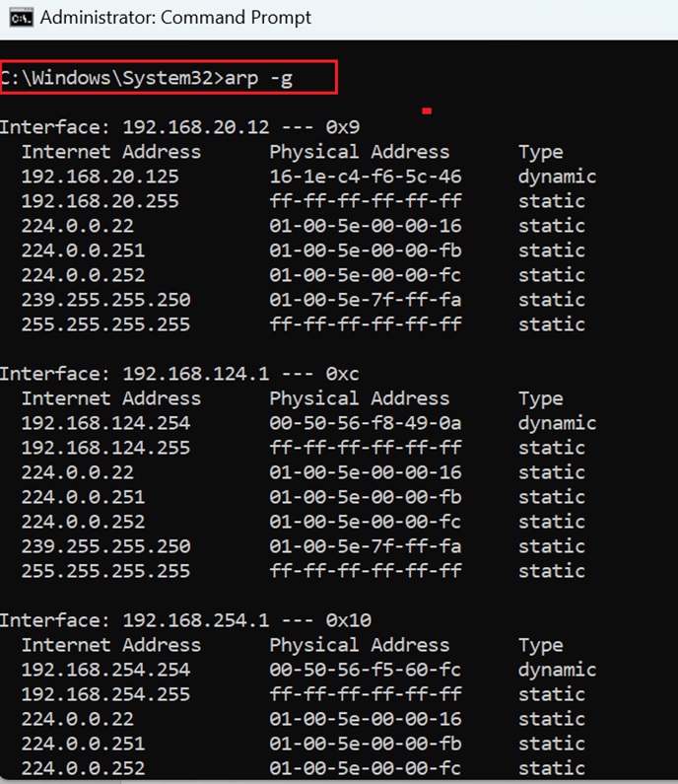This screenshot has width=678, height=784.
Task: Click the Command Prompt icon in title bar
Action: point(22,19)
